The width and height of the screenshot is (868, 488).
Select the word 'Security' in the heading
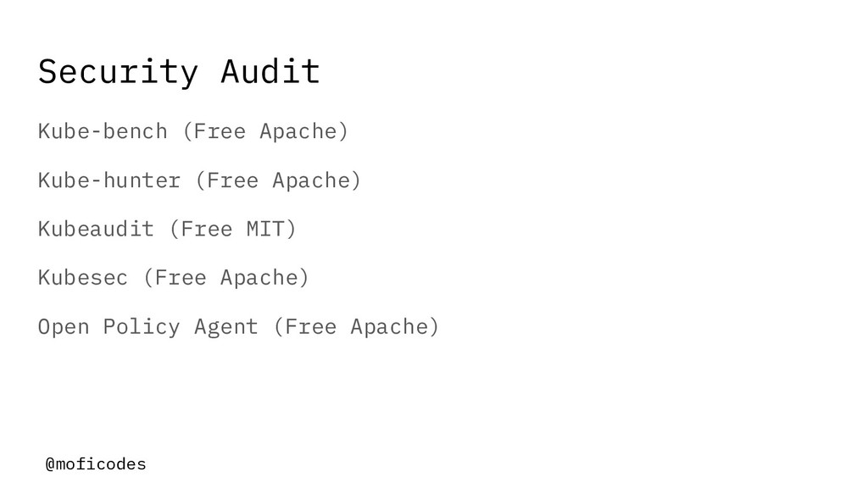(x=118, y=73)
